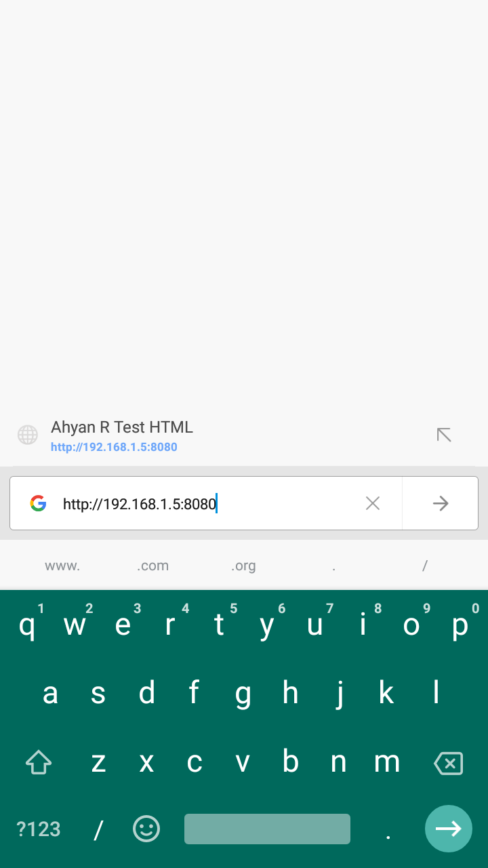Click inside the URL input field
Viewport: 488px width, 868px height.
pos(207,503)
